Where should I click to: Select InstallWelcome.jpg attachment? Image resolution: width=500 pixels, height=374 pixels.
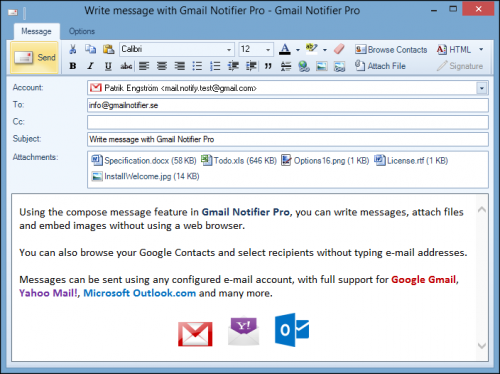point(145,176)
